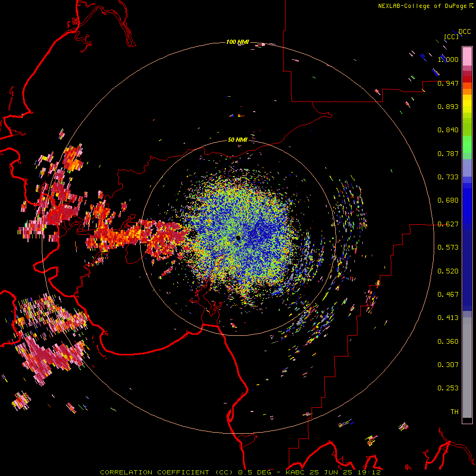The image size is (476, 476).
Task: Click the TH threshold label
Action: (454, 411)
